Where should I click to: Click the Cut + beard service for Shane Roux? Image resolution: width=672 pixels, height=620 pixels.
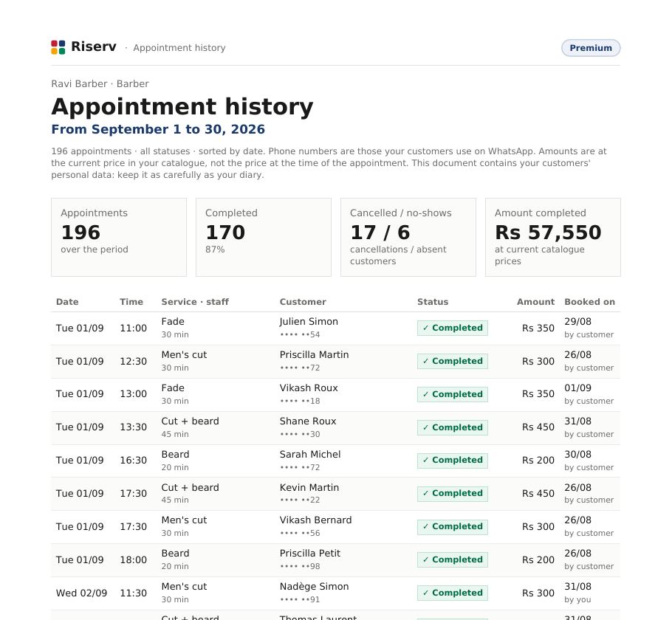pos(190,421)
